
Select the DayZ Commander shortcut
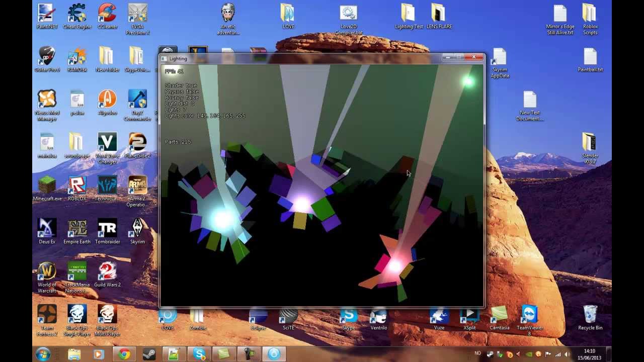(x=137, y=106)
